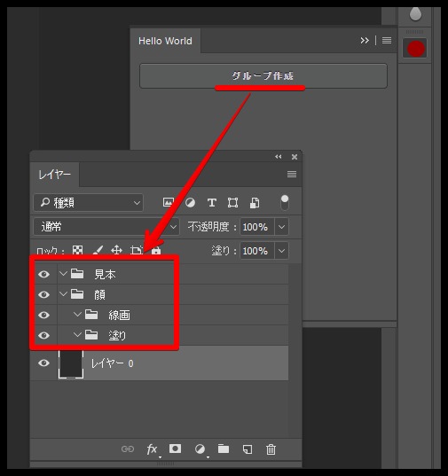Click the droplet icon in right strip
448x476 pixels.
click(415, 14)
